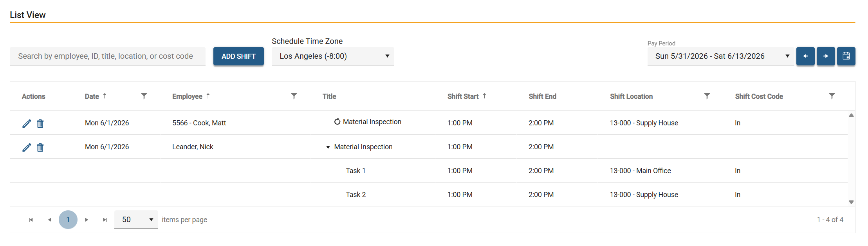Sort by the Shift End column header

[542, 96]
